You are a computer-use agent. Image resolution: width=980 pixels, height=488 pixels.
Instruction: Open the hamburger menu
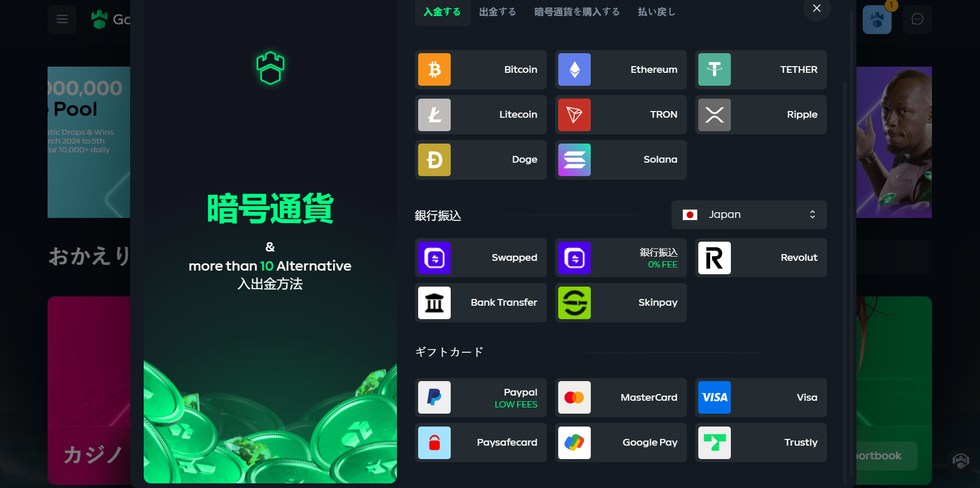(x=62, y=20)
